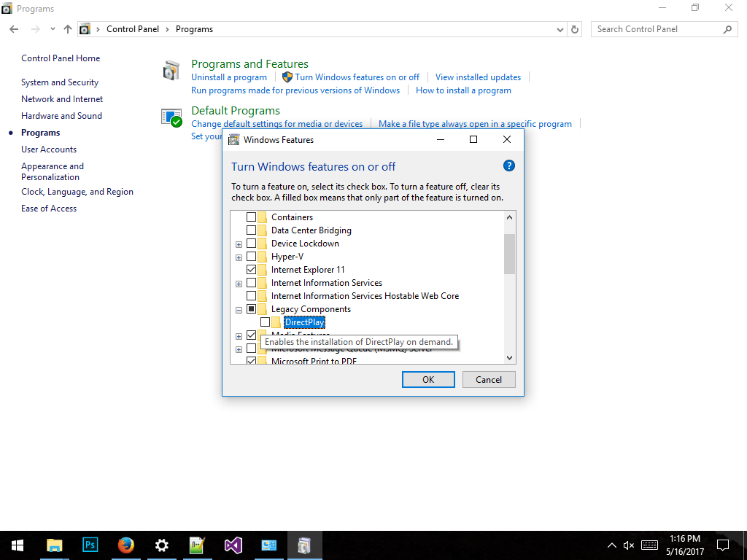Open User Accounts in the sidebar
747x560 pixels.
49,149
